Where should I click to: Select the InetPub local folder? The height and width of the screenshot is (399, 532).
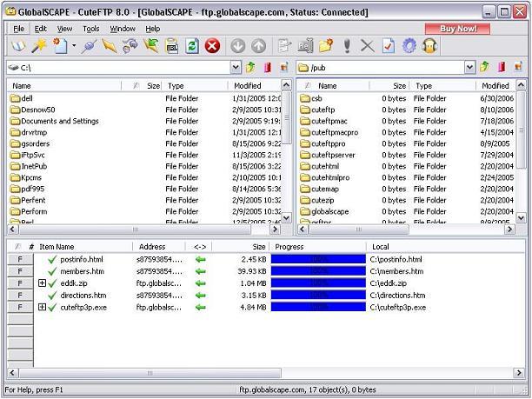click(x=29, y=166)
